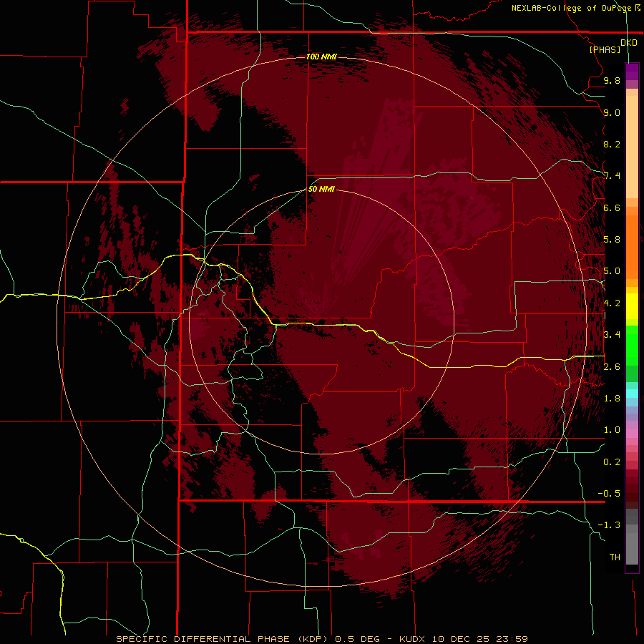Click the 6.6 legend value
Screen dimensions: 644x644
(x=612, y=208)
